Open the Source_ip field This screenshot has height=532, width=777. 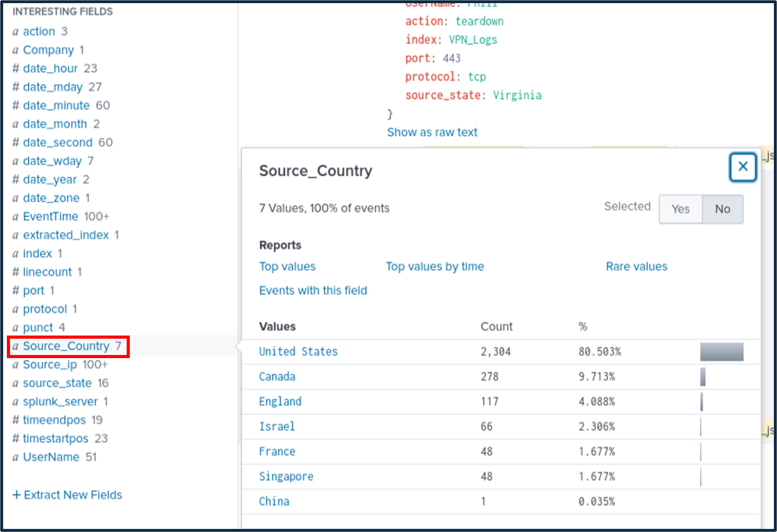(x=50, y=364)
